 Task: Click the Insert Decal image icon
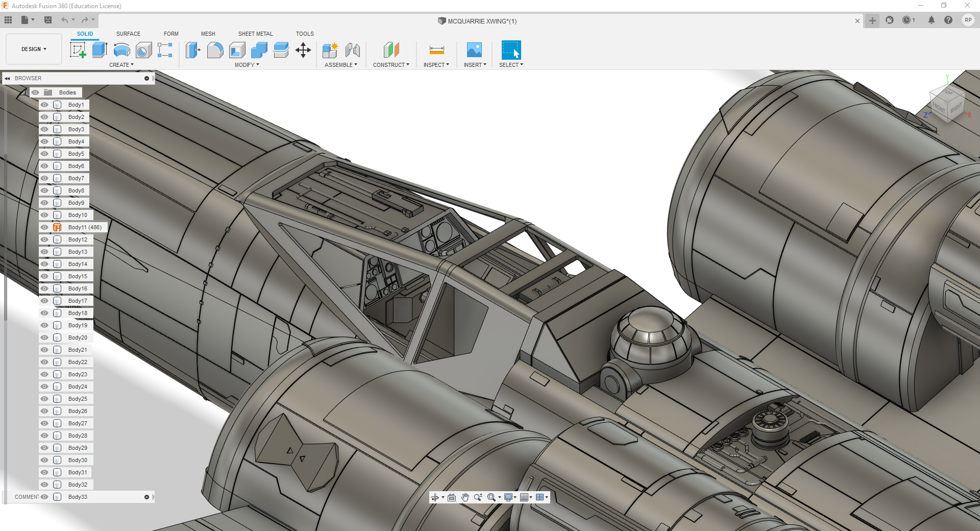474,50
